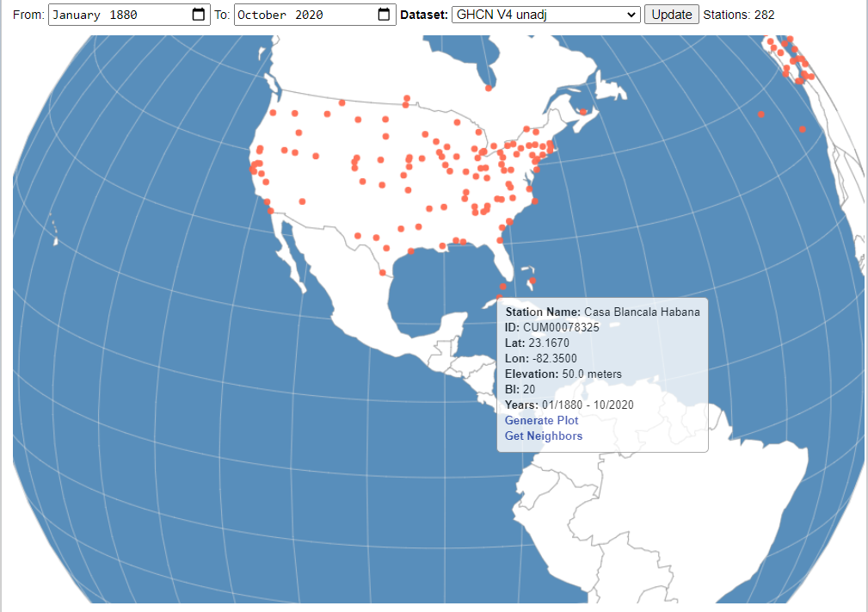The height and width of the screenshot is (612, 868).
Task: Click the Years: 01/1880 - 10/2020 text
Action: pos(569,405)
